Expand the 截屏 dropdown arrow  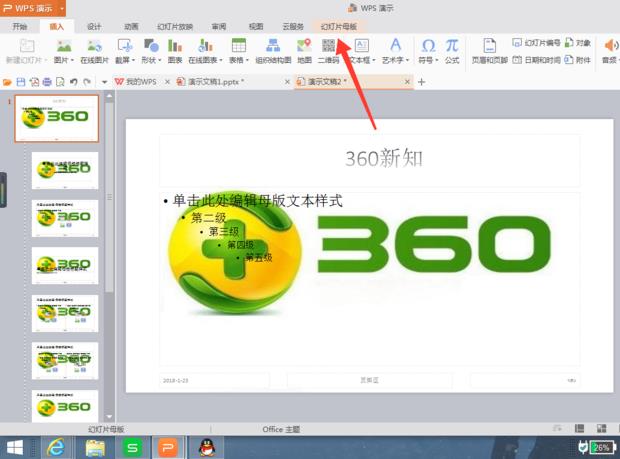coord(133,60)
